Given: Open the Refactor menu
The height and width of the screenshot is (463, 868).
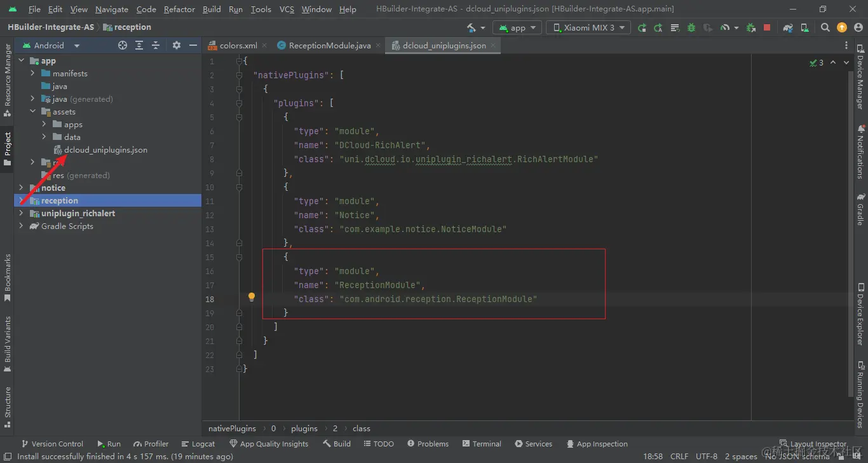Looking at the screenshot, I should pos(179,9).
